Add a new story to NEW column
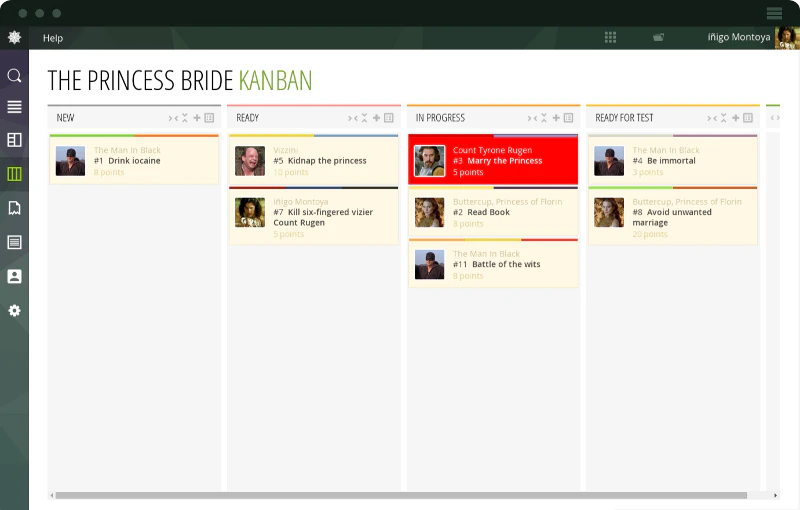This screenshot has height=510, width=800. click(x=197, y=118)
